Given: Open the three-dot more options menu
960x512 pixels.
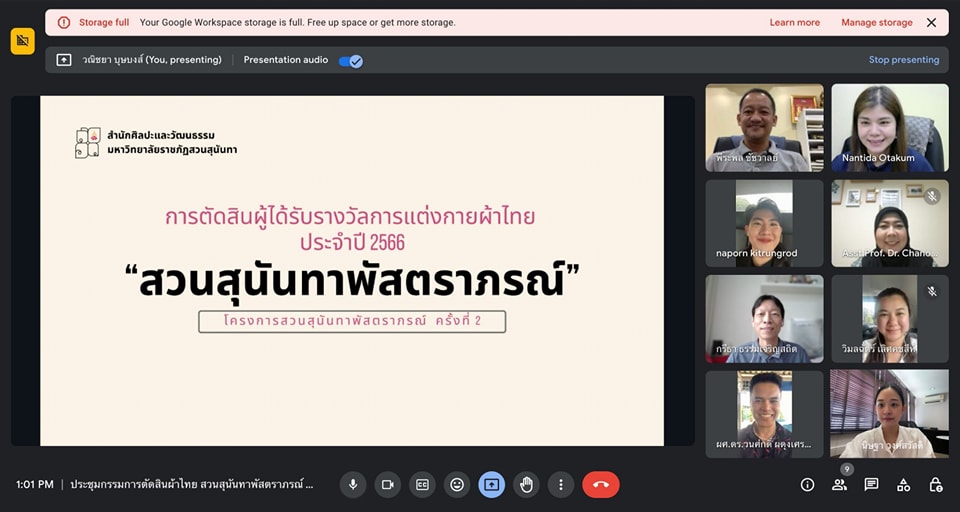Looking at the screenshot, I should [x=561, y=485].
